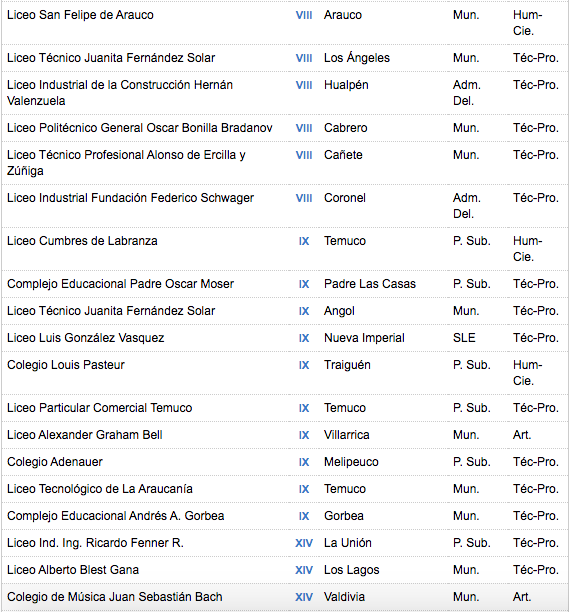Follow the IX region link next to Angol

pos(304,311)
